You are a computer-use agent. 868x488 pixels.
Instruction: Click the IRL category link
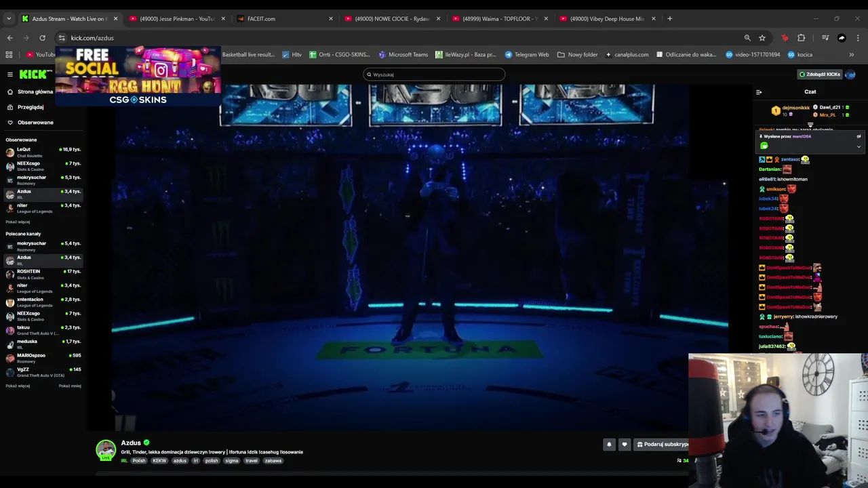pos(124,461)
